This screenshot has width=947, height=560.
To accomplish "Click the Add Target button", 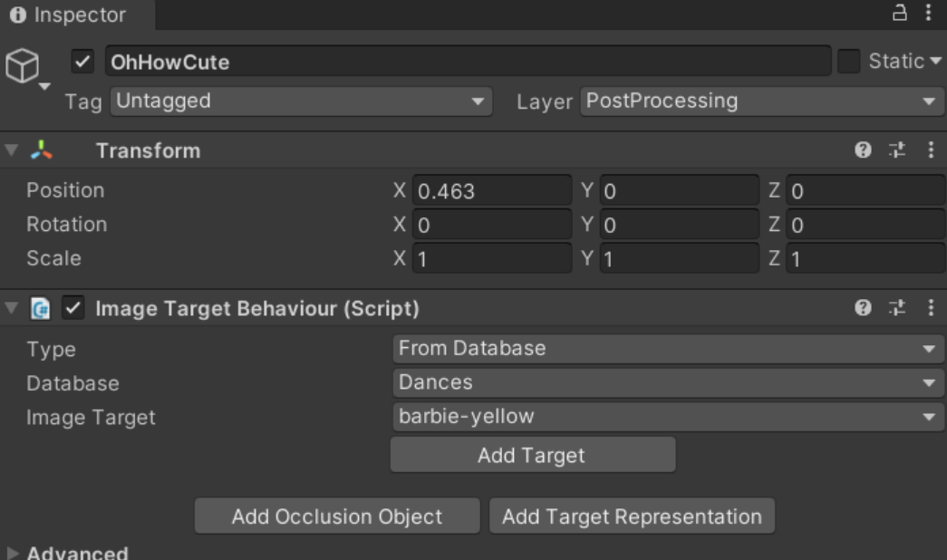I will [532, 455].
